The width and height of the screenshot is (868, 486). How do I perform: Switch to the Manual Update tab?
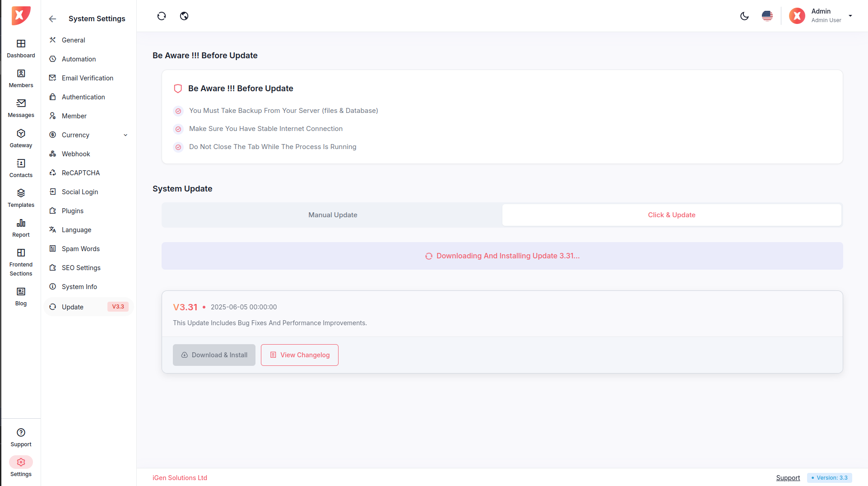[333, 215]
